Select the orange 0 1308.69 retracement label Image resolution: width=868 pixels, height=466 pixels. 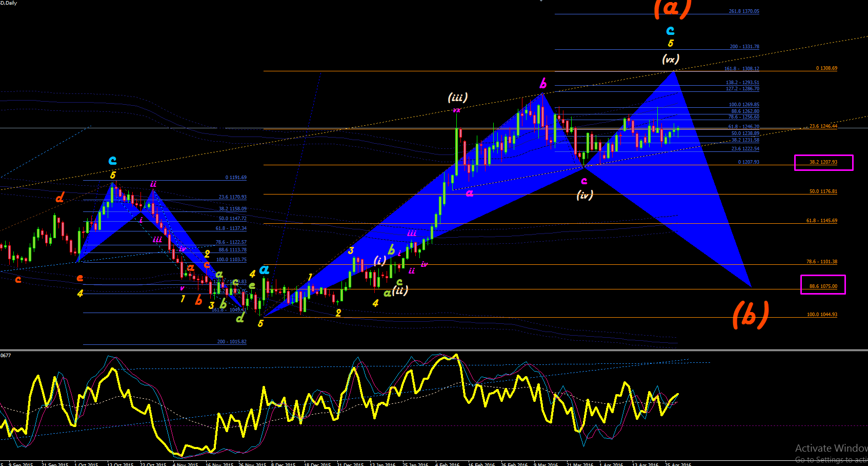coord(827,68)
